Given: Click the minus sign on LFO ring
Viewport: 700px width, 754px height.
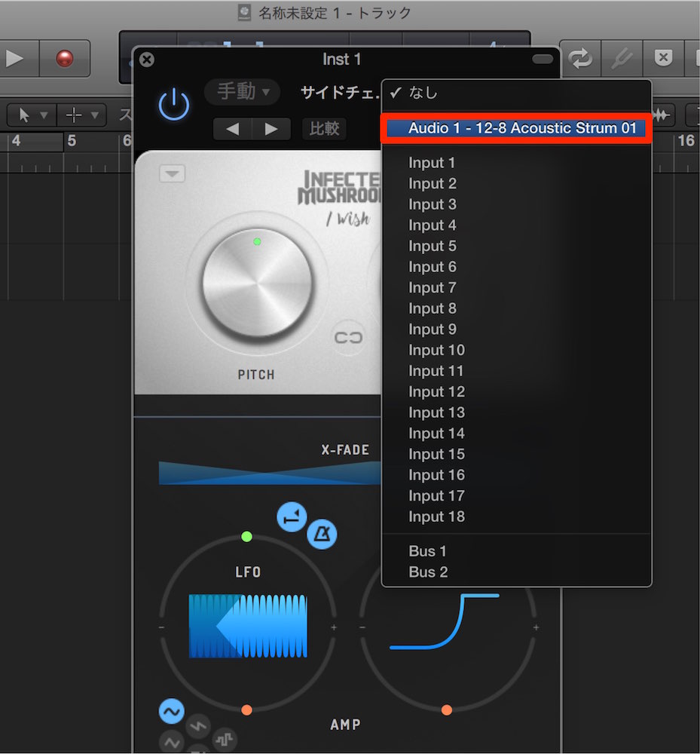Looking at the screenshot, I should click(161, 627).
